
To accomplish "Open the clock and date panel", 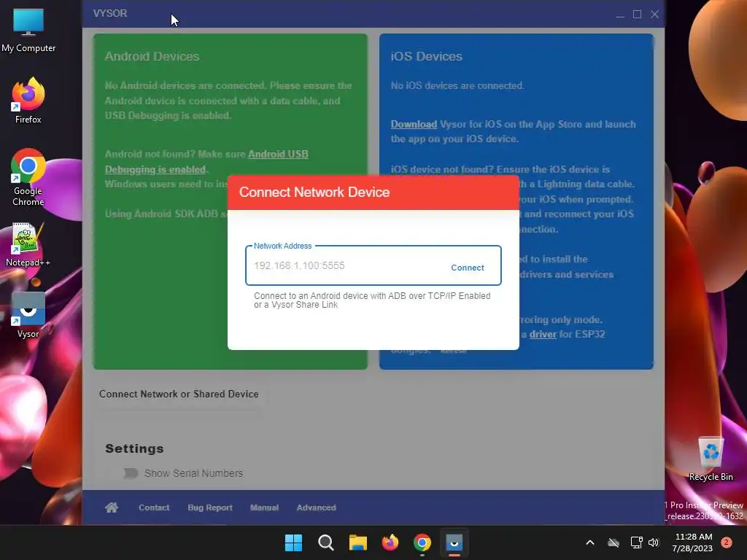I will click(693, 542).
